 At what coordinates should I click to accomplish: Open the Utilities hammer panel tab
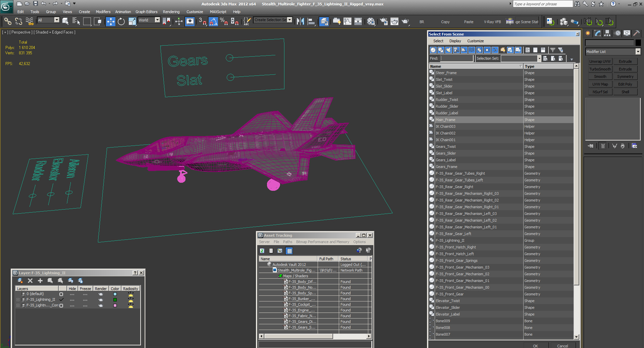pyautogui.click(x=636, y=33)
